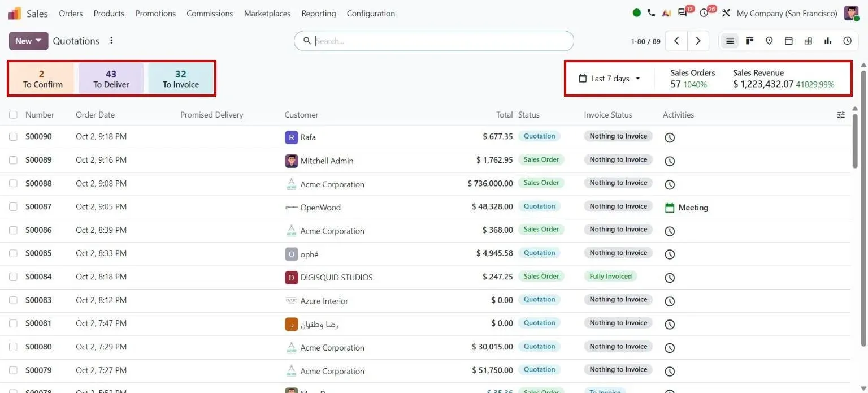The height and width of the screenshot is (393, 868).
Task: Click the activity clock for S00084
Action: pyautogui.click(x=670, y=278)
